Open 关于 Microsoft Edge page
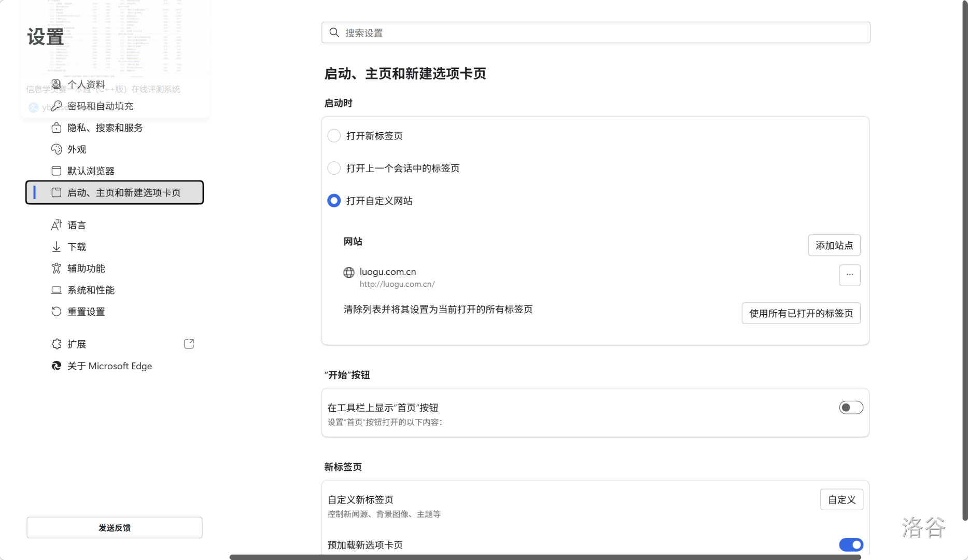 [x=109, y=366]
